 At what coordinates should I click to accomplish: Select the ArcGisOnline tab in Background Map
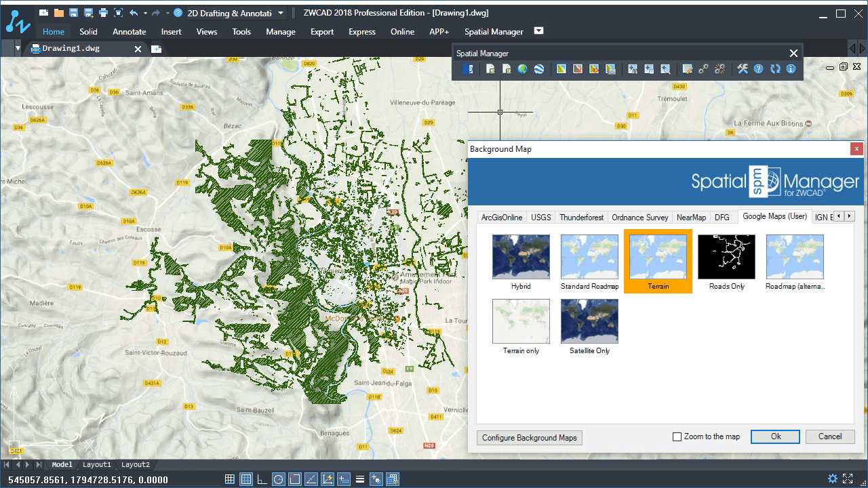point(502,218)
